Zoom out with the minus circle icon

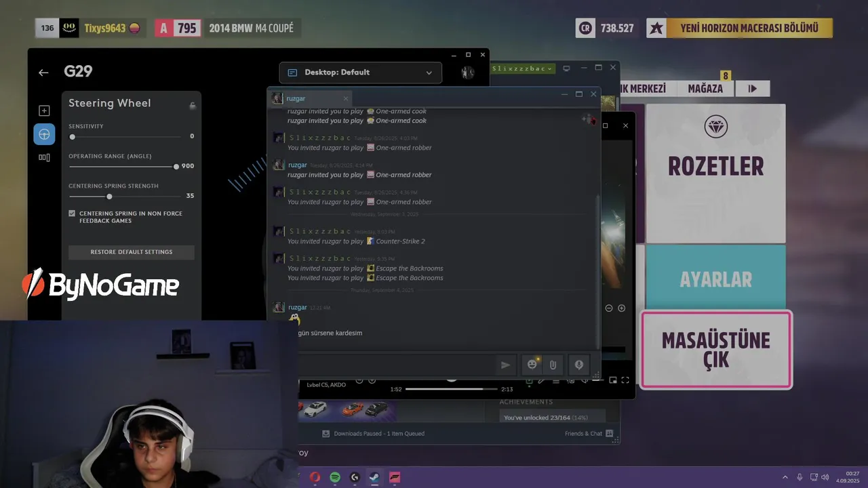point(609,308)
